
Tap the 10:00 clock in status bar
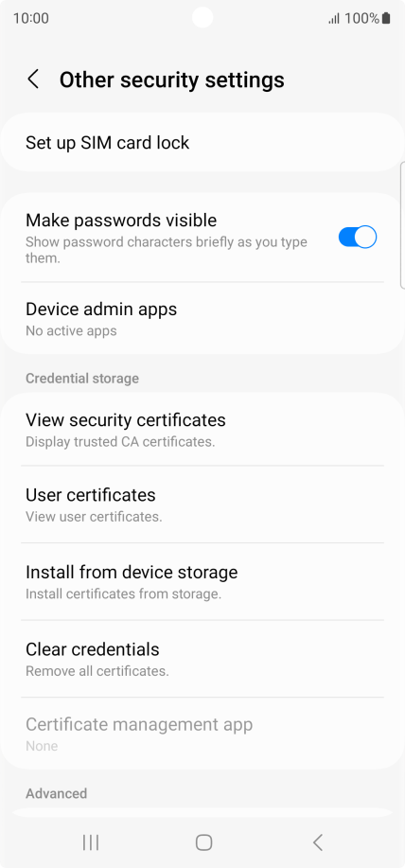click(31, 18)
